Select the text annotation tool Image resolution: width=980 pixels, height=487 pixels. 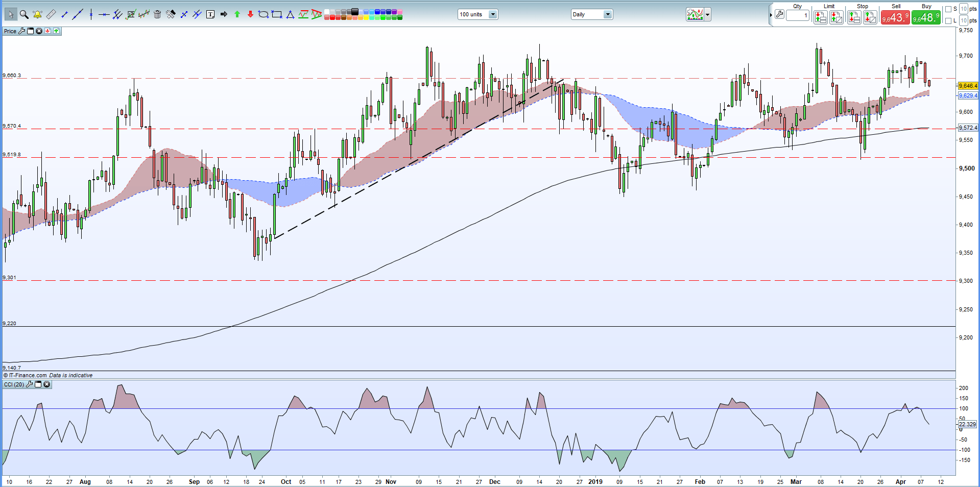coord(210,14)
